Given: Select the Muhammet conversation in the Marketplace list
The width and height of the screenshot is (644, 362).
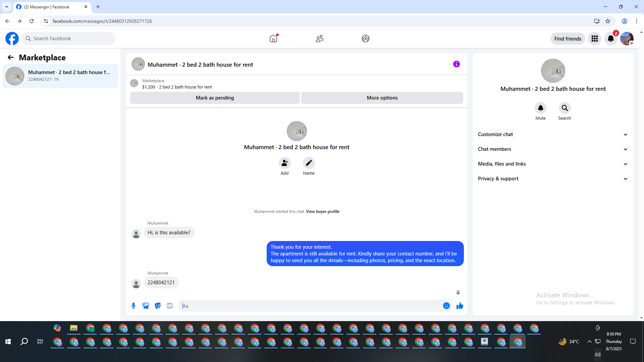Looking at the screenshot, I should click(x=60, y=76).
